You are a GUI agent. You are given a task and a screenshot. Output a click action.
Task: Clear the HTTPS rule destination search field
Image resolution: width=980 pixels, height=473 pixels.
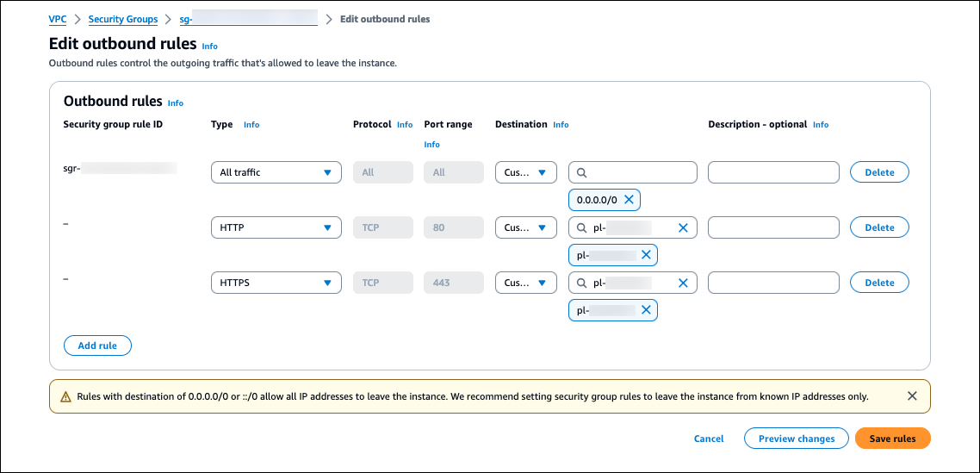(x=683, y=283)
